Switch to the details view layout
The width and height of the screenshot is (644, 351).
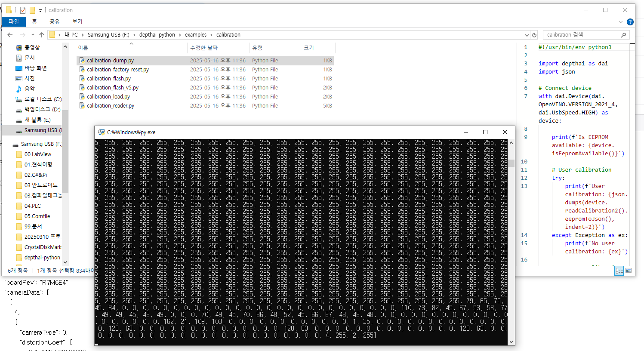[619, 271]
